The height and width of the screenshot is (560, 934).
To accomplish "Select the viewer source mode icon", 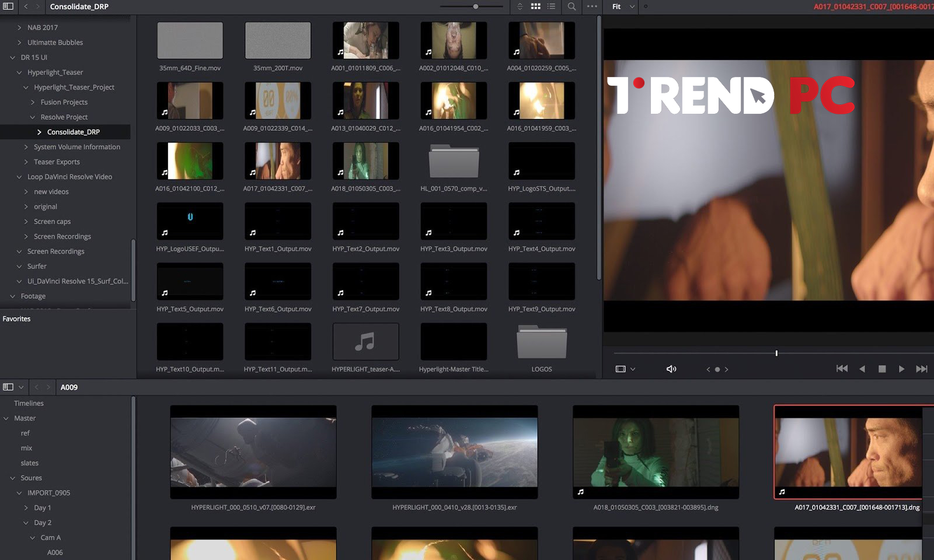I will (x=621, y=369).
